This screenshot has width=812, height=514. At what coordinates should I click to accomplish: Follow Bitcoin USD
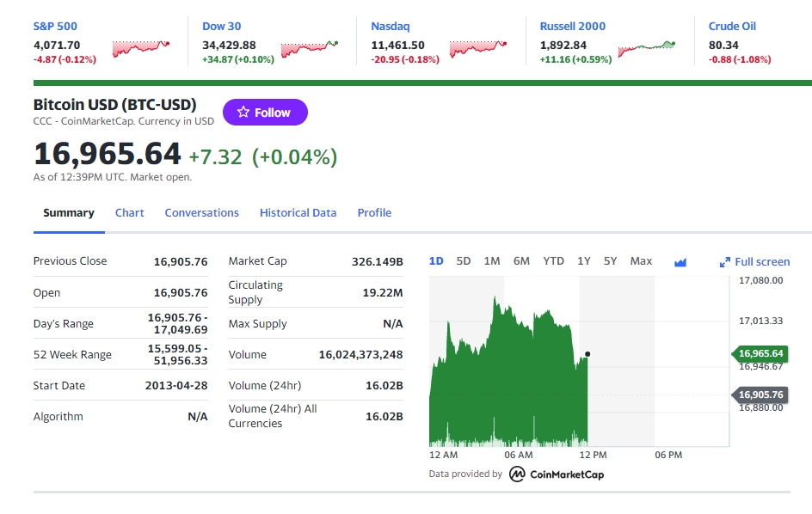[x=265, y=112]
